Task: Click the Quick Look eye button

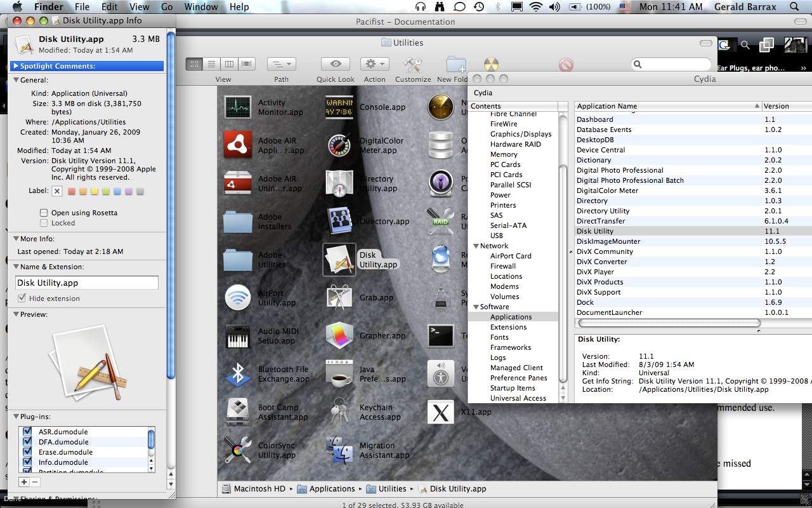Action: [336, 64]
